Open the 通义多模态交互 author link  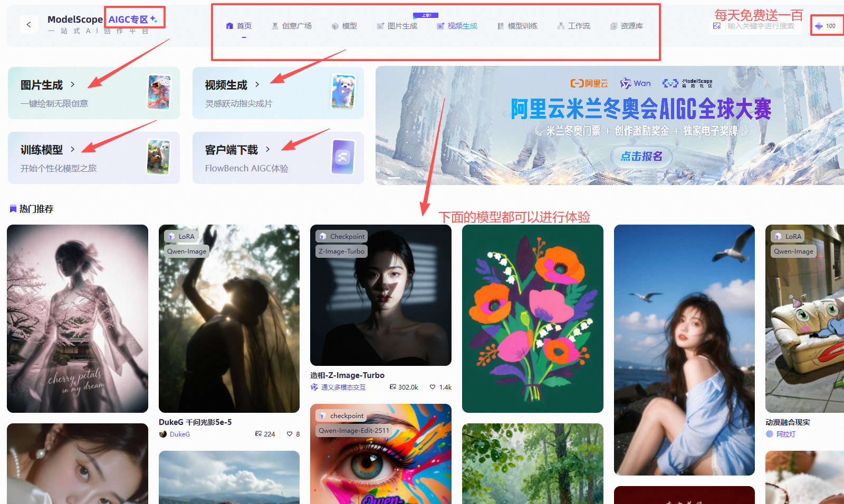338,387
